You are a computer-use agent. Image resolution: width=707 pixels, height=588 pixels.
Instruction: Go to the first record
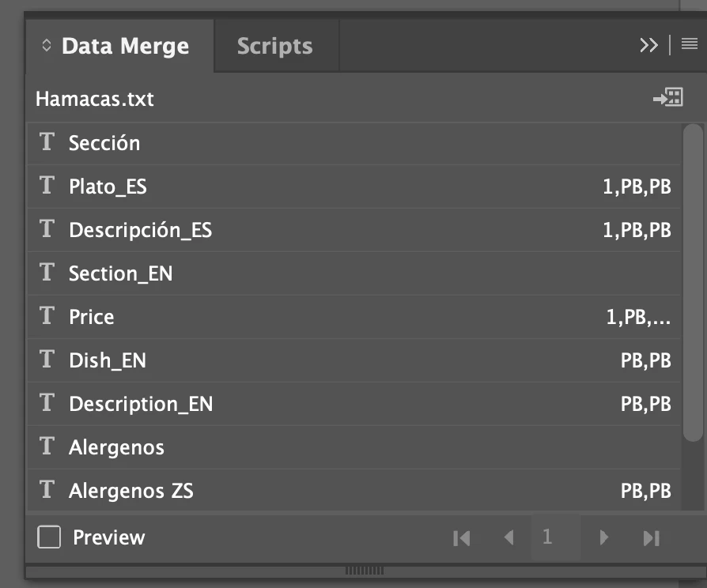tap(462, 538)
